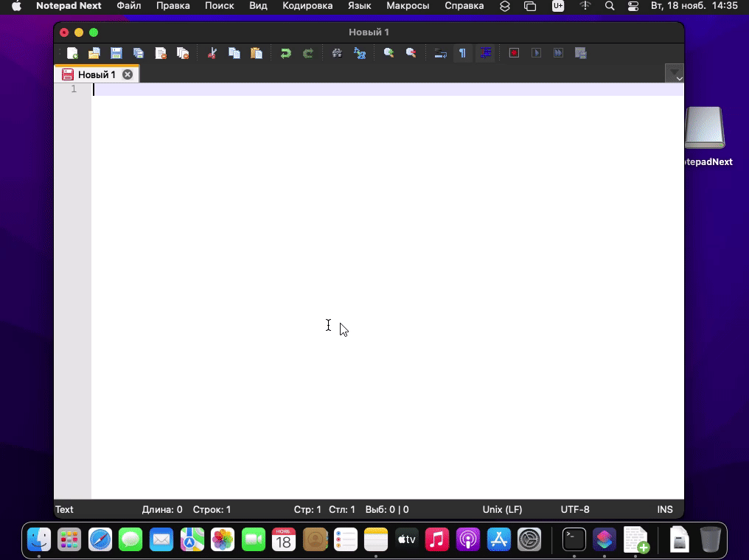Toggle word wrap in the toolbar
The height and width of the screenshot is (560, 749).
click(x=440, y=53)
